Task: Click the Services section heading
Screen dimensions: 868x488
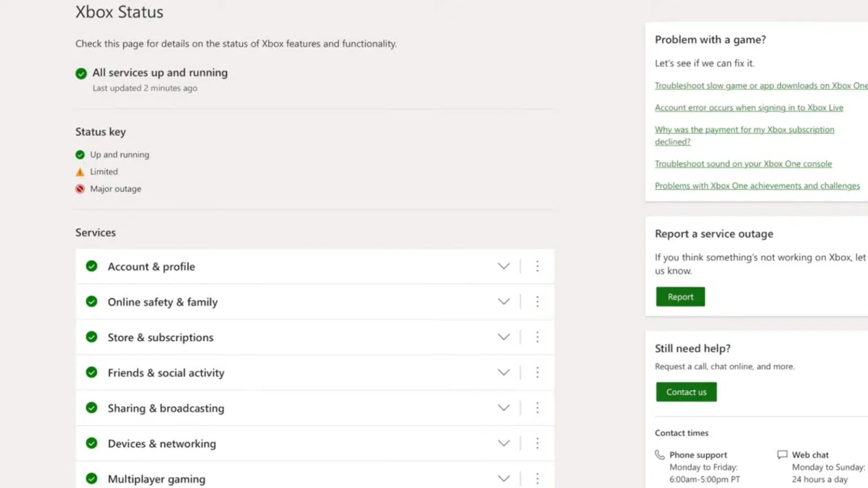Action: point(96,233)
